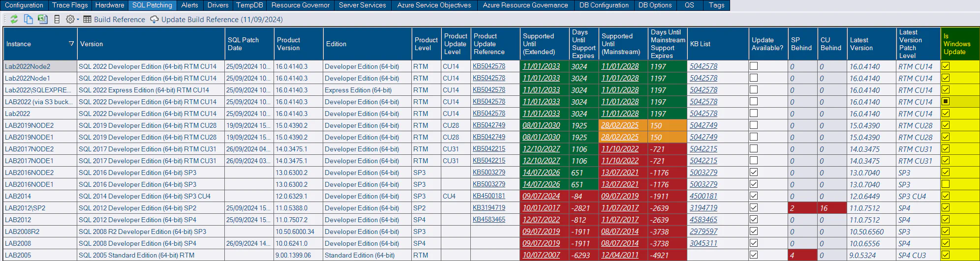Open the settings gear menu
The width and height of the screenshot is (980, 261).
(x=72, y=19)
